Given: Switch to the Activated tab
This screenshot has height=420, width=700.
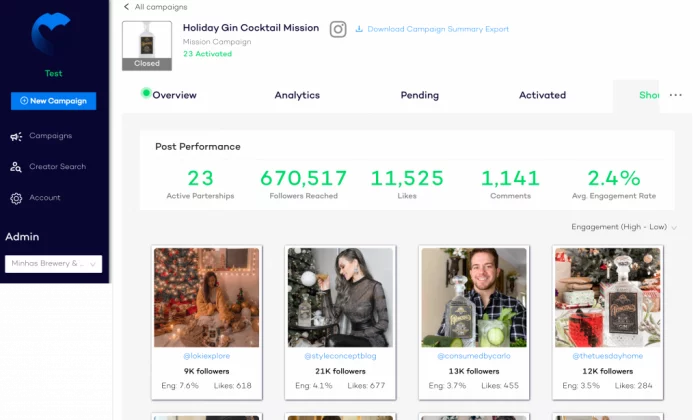Looking at the screenshot, I should coord(542,95).
